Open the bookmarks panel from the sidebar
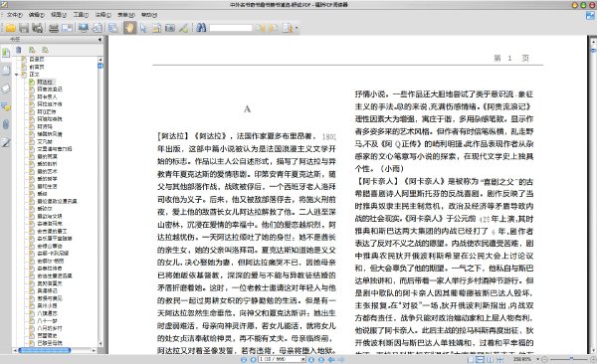The height and width of the screenshot is (364, 597). click(6, 53)
